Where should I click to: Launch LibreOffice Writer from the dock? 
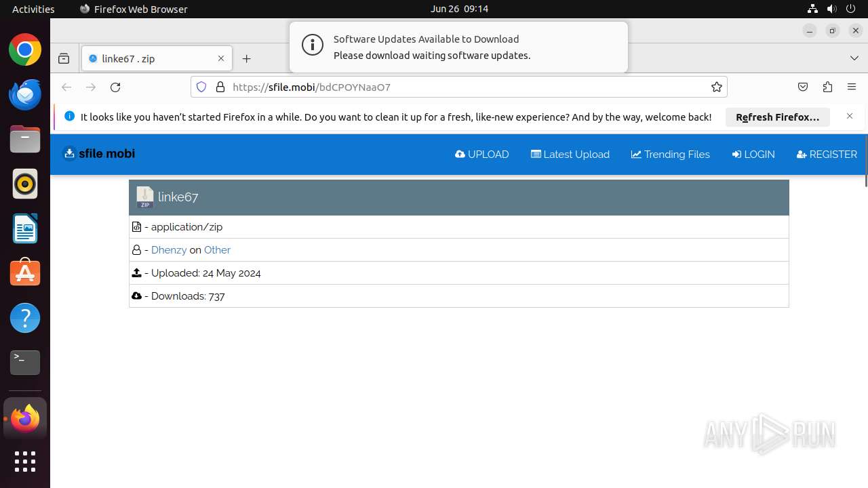(x=25, y=228)
